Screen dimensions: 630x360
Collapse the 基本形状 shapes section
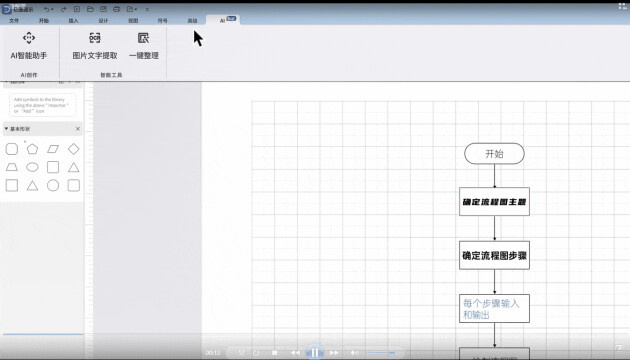[6, 129]
